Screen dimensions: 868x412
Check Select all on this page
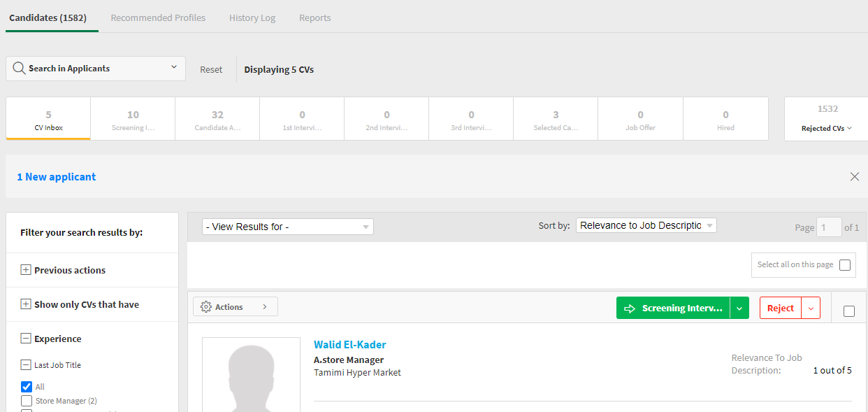pos(844,265)
